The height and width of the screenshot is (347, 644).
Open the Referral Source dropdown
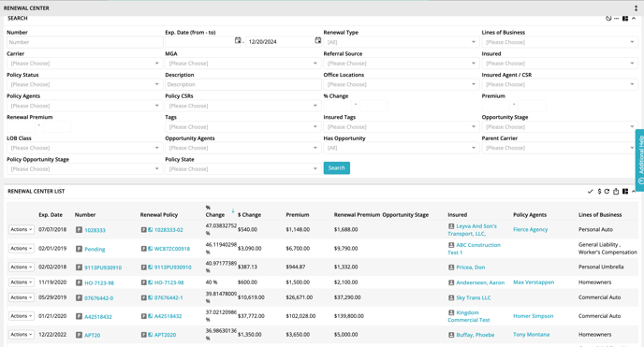(401, 64)
